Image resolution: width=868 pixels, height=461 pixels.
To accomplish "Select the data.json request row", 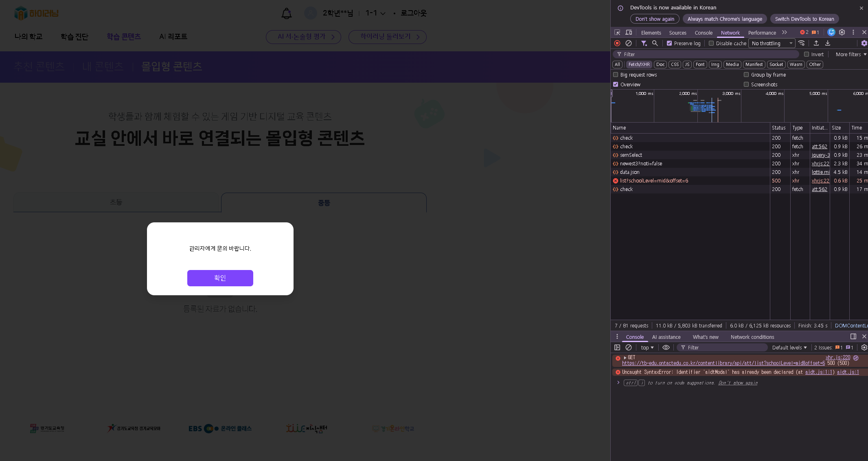I will tap(739, 172).
